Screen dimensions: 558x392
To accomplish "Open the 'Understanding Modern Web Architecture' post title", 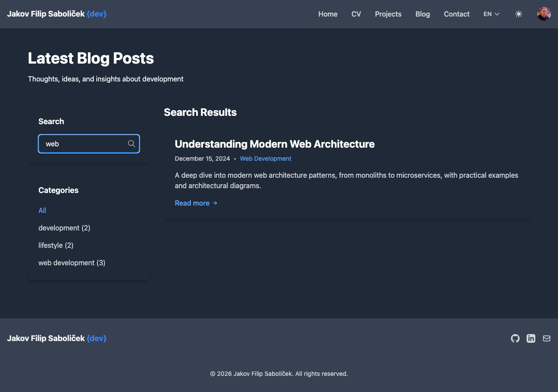I will pyautogui.click(x=275, y=144).
